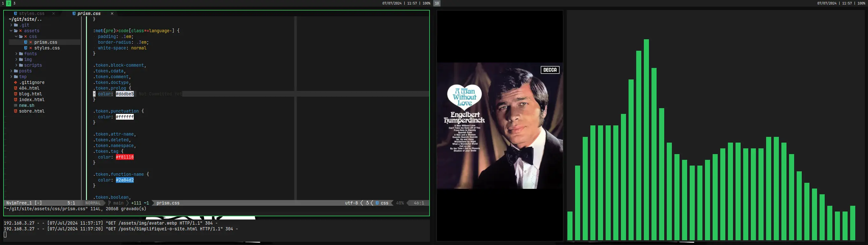The width and height of the screenshot is (868, 245).
Task: Click the CSS filetype icon in the statusline
Action: pyautogui.click(x=377, y=203)
